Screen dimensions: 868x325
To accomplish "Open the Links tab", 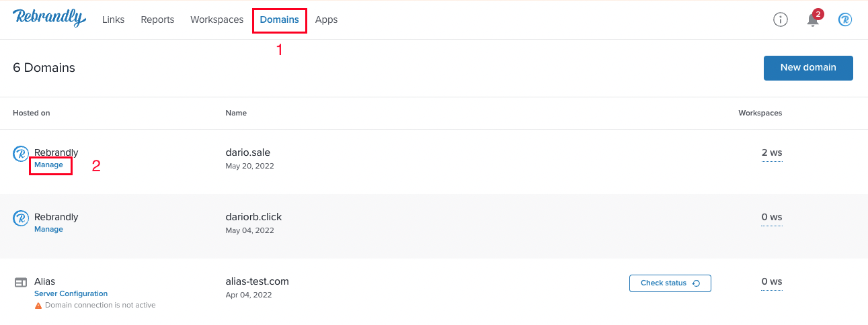I will pos(113,19).
